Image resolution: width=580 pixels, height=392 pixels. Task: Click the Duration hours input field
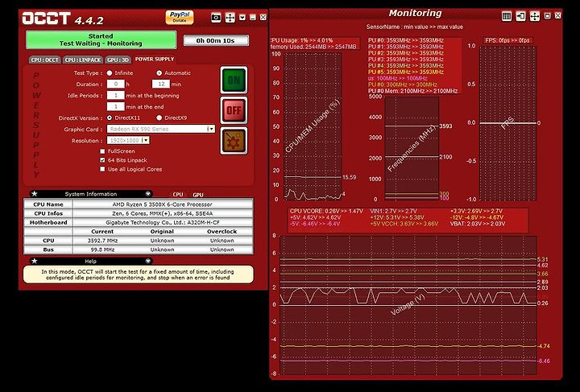[x=116, y=85]
